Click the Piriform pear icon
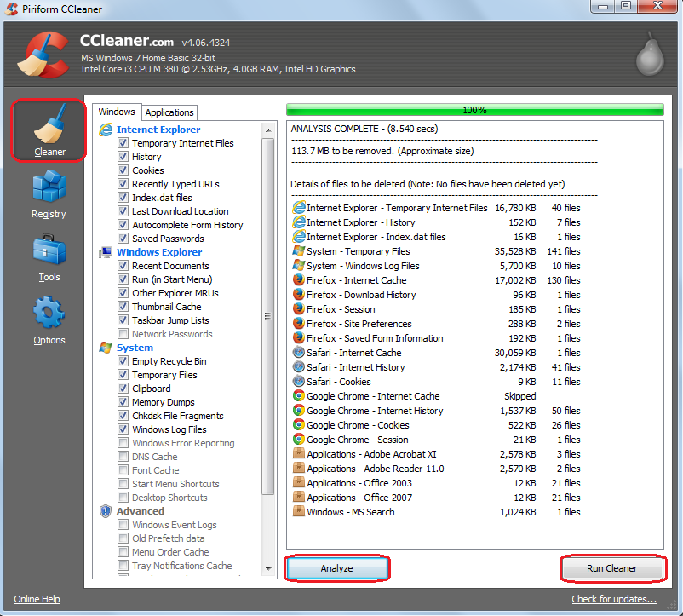 click(x=650, y=54)
